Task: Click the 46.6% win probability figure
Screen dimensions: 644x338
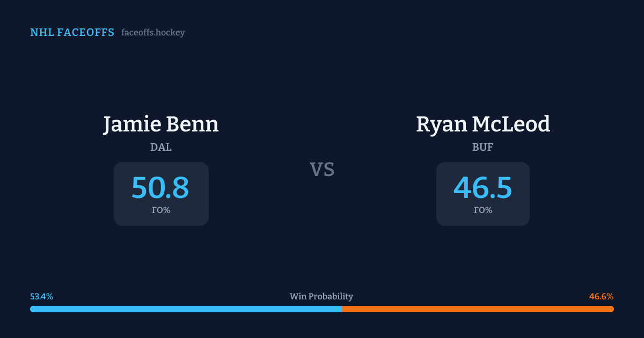Action: (x=601, y=297)
